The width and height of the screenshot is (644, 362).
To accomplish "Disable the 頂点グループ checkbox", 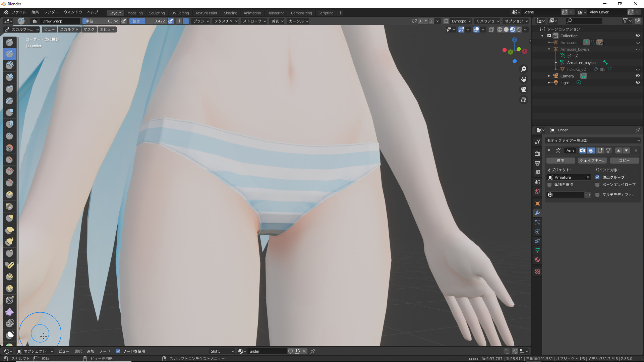I will point(597,177).
